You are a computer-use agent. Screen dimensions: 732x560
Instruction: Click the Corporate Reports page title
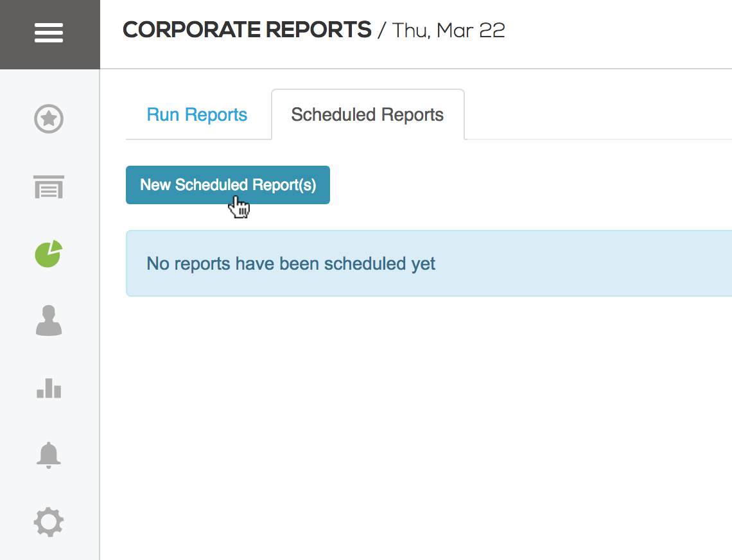(x=247, y=30)
